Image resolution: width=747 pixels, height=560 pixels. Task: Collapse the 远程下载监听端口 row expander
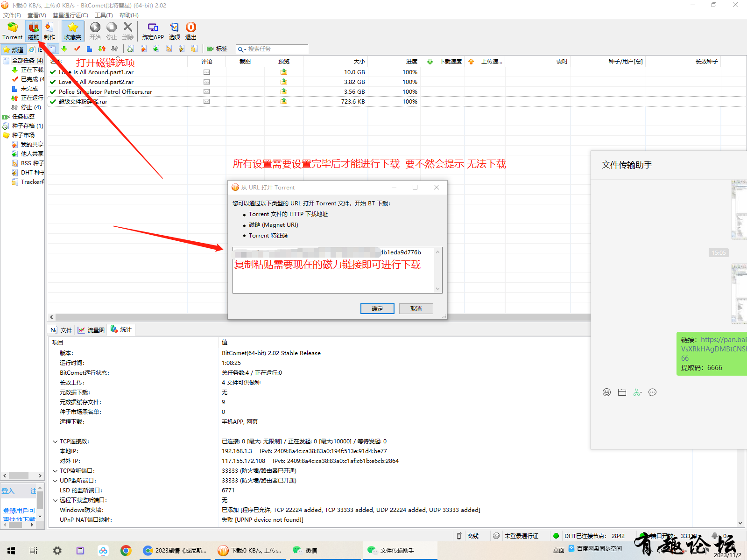(55, 500)
